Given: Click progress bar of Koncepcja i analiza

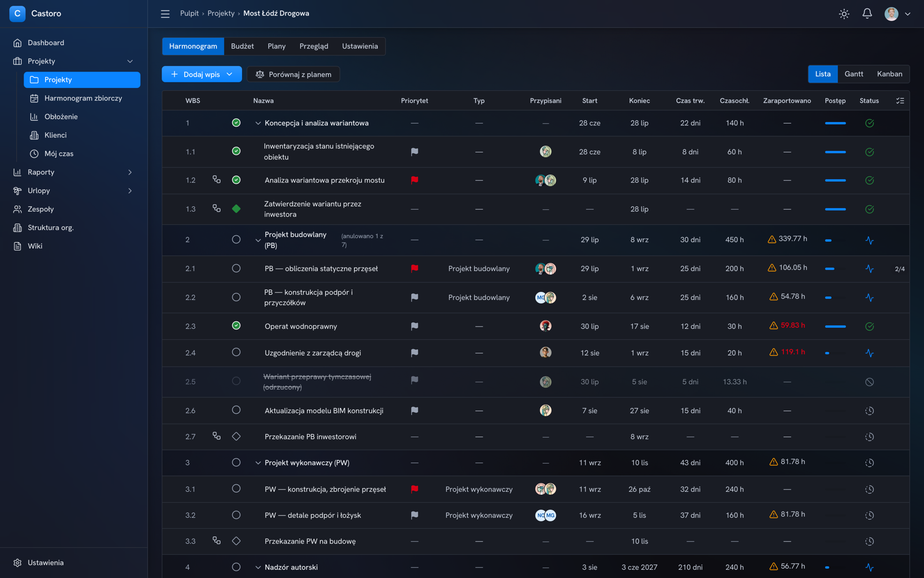Looking at the screenshot, I should pyautogui.click(x=835, y=123).
